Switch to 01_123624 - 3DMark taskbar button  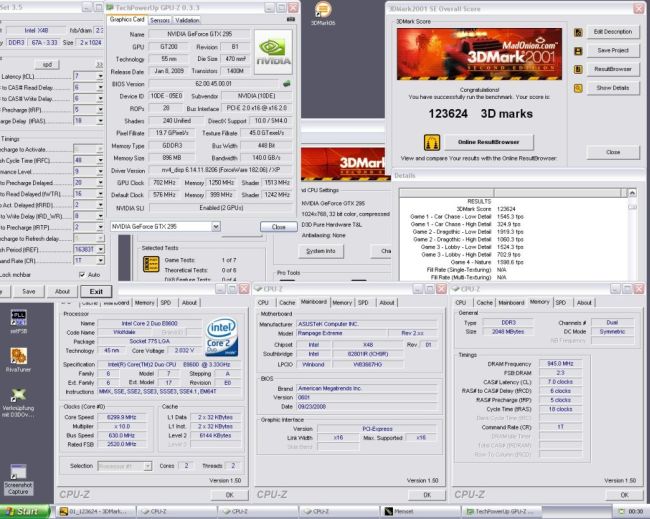pos(96,512)
